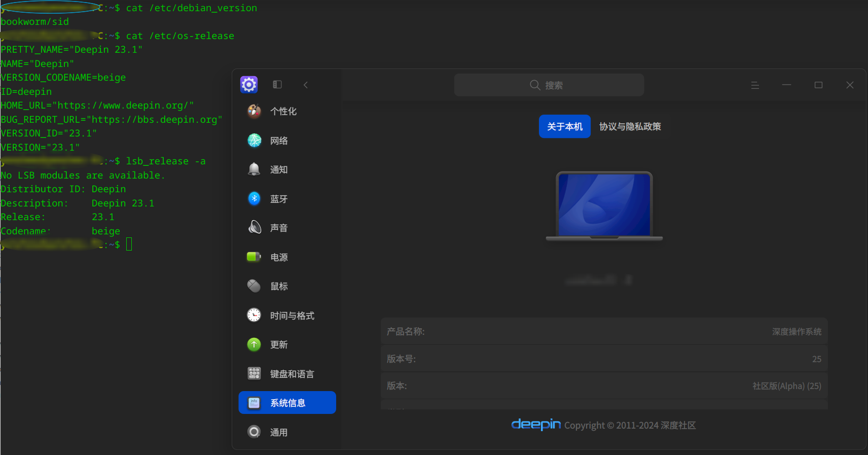
Task: Select 通用 in the sidebar
Action: click(287, 432)
